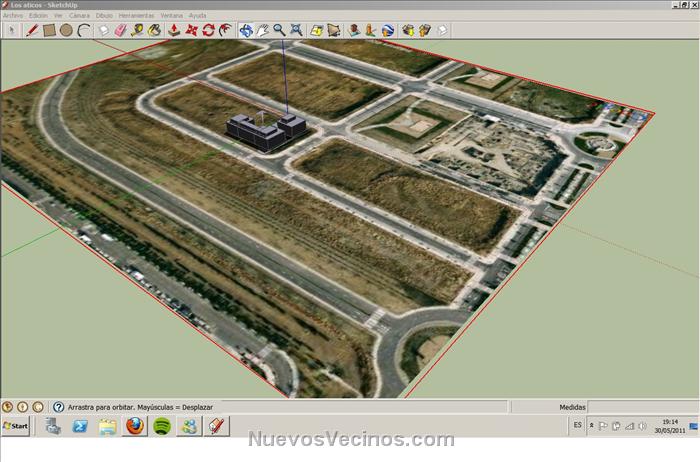
Task: Click the Medidas measurement input box
Action: [x=642, y=407]
